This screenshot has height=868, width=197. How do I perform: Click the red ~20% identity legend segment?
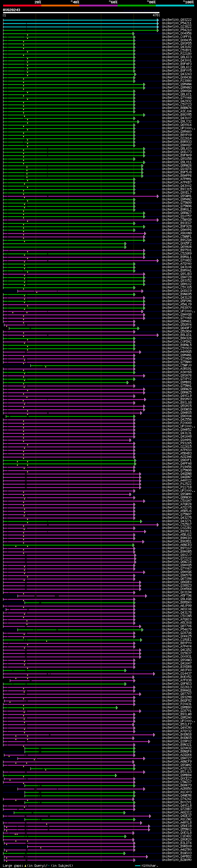tap(22, 6)
